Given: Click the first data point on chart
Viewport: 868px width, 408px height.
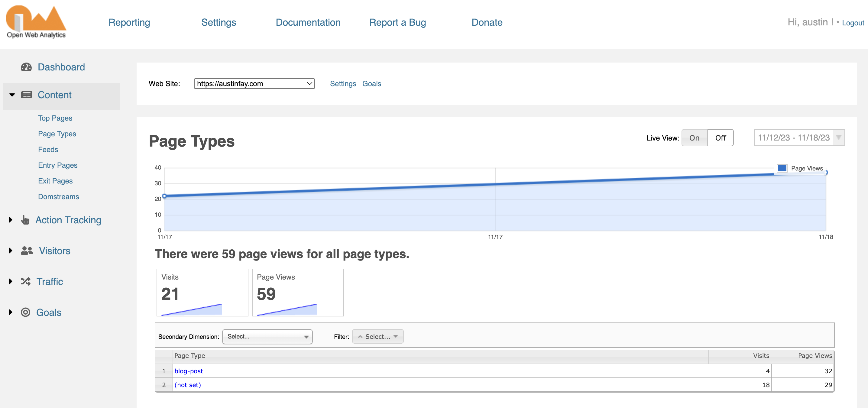Looking at the screenshot, I should tap(164, 196).
